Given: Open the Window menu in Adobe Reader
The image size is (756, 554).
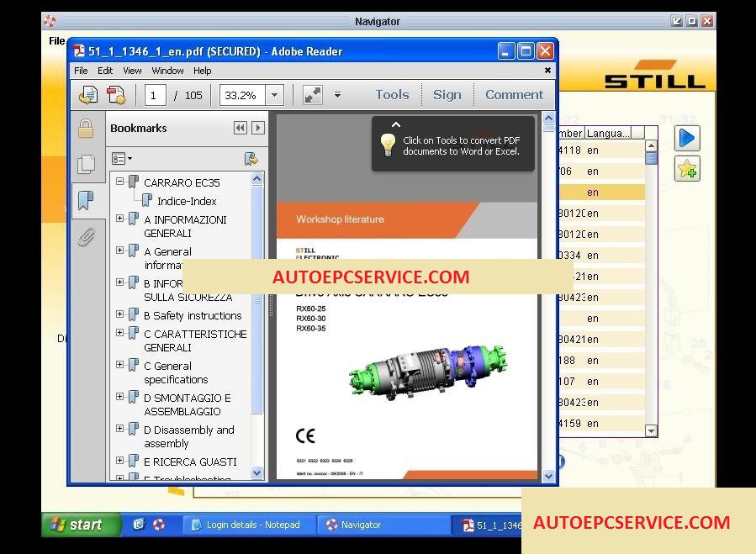Looking at the screenshot, I should point(168,71).
